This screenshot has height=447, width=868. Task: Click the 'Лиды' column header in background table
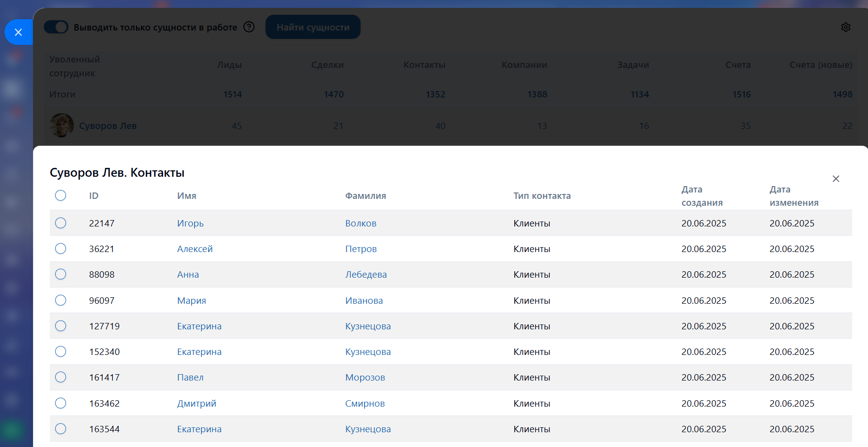[x=230, y=64]
